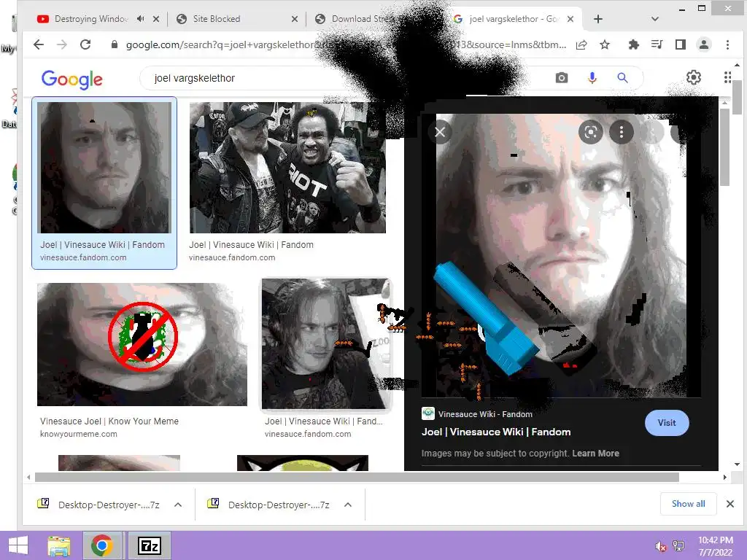The image size is (747, 560).
Task: Close the image preview panel
Action: pyautogui.click(x=440, y=132)
